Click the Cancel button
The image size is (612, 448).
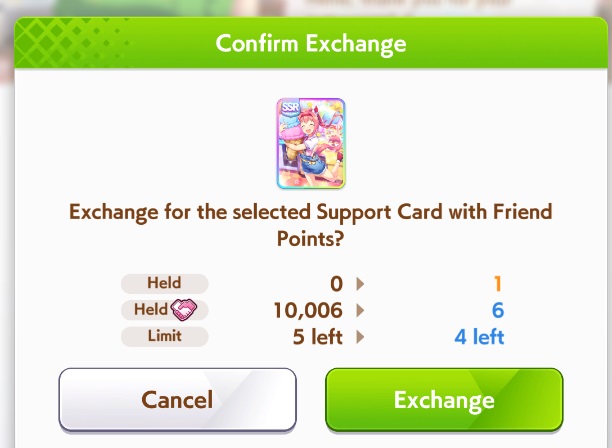coord(178,400)
